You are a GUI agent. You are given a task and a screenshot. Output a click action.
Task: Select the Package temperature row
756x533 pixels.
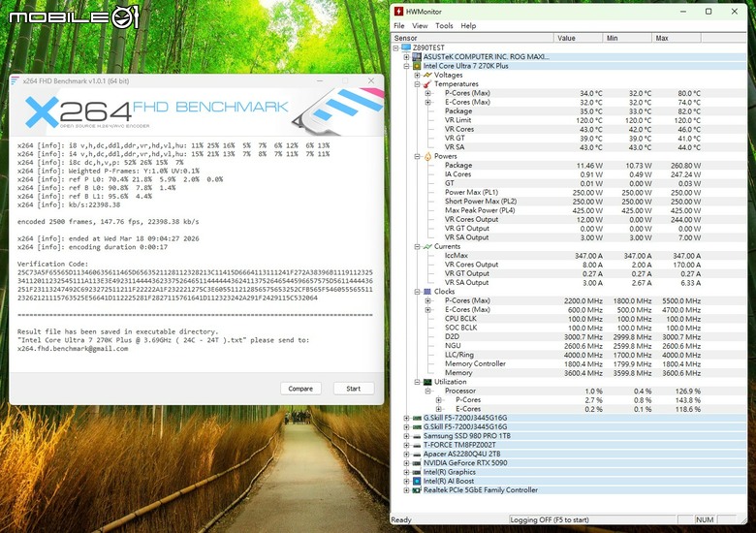[570, 111]
